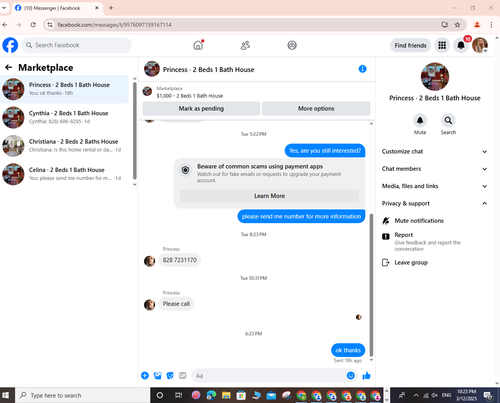Open the account profile picture menu
The width and height of the screenshot is (500, 403).
tap(480, 45)
